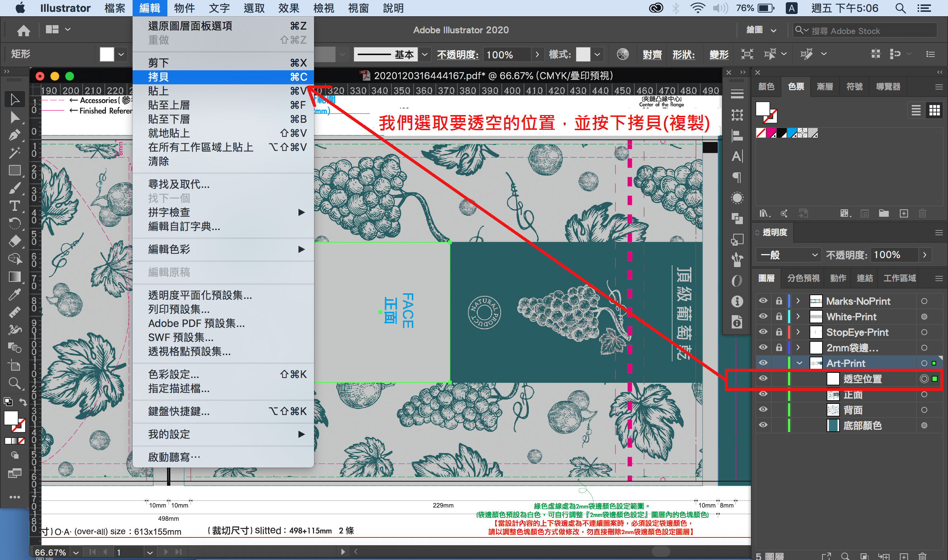Image resolution: width=948 pixels, height=560 pixels.
Task: Select the Rectangle tool
Action: (15, 170)
